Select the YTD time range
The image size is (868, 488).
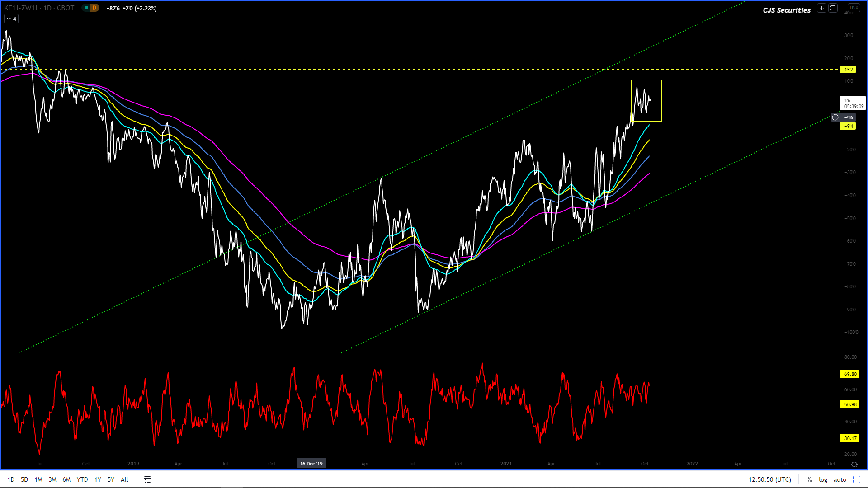82,479
